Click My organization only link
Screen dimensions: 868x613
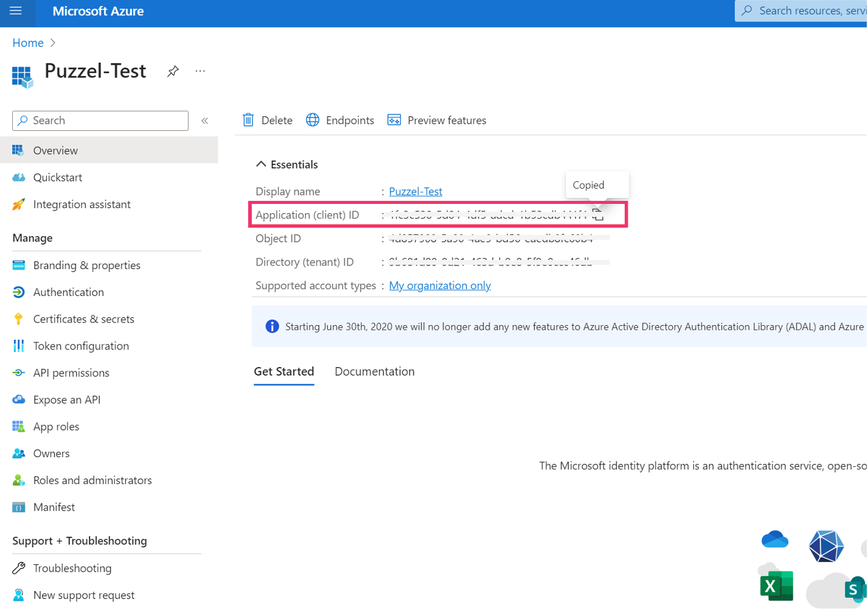pyautogui.click(x=440, y=285)
